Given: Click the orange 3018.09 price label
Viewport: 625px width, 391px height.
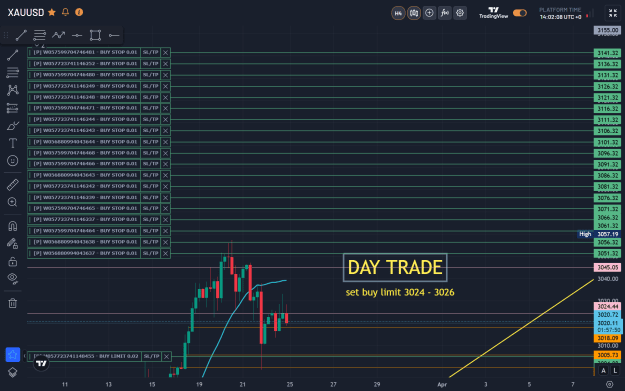Looking at the screenshot, I should click(607, 338).
